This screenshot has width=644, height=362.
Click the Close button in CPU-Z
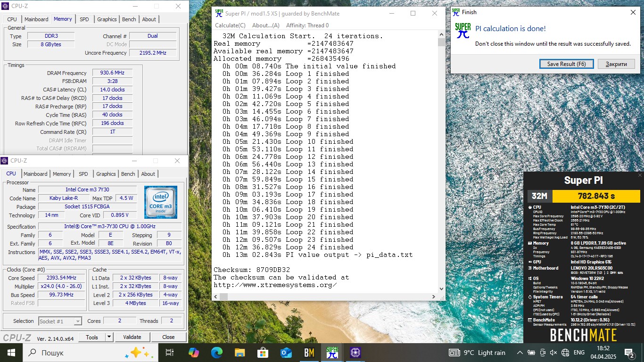pyautogui.click(x=168, y=337)
